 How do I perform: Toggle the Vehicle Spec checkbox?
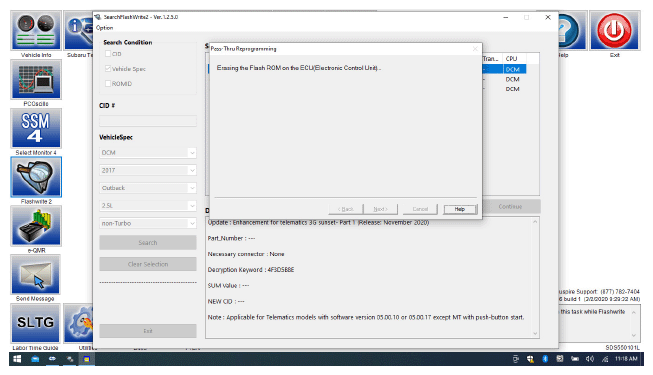click(x=108, y=69)
